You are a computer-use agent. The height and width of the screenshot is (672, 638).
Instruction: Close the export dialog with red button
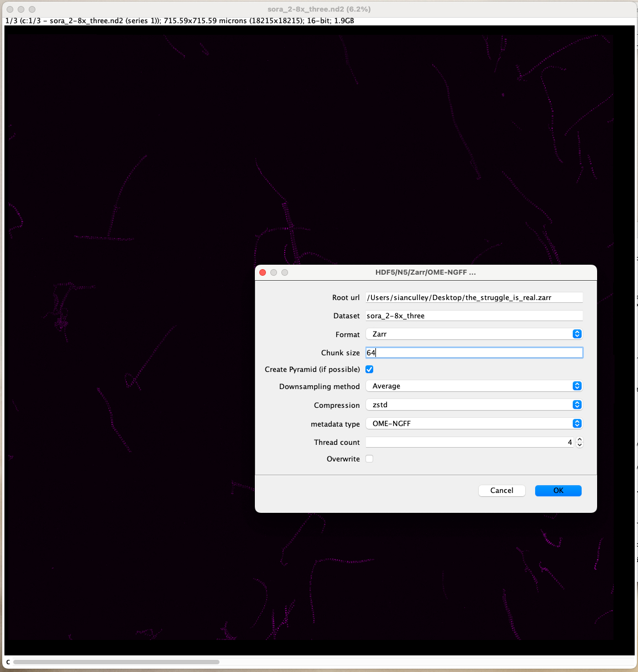coord(263,272)
